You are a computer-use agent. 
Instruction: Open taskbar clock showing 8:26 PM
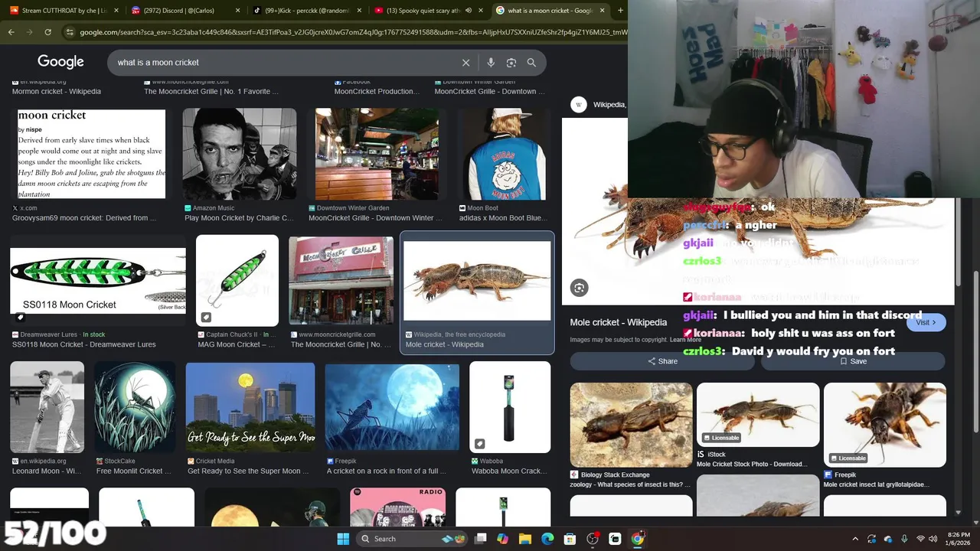959,539
